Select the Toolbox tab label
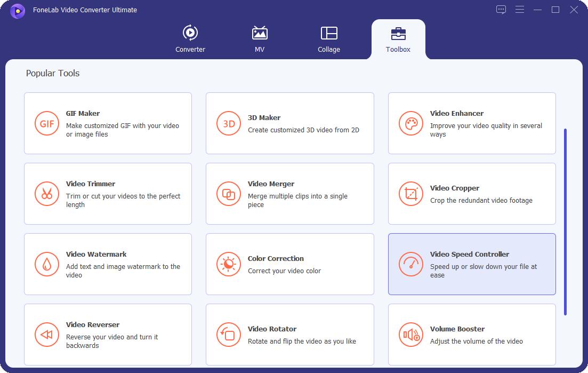 pyautogui.click(x=398, y=49)
